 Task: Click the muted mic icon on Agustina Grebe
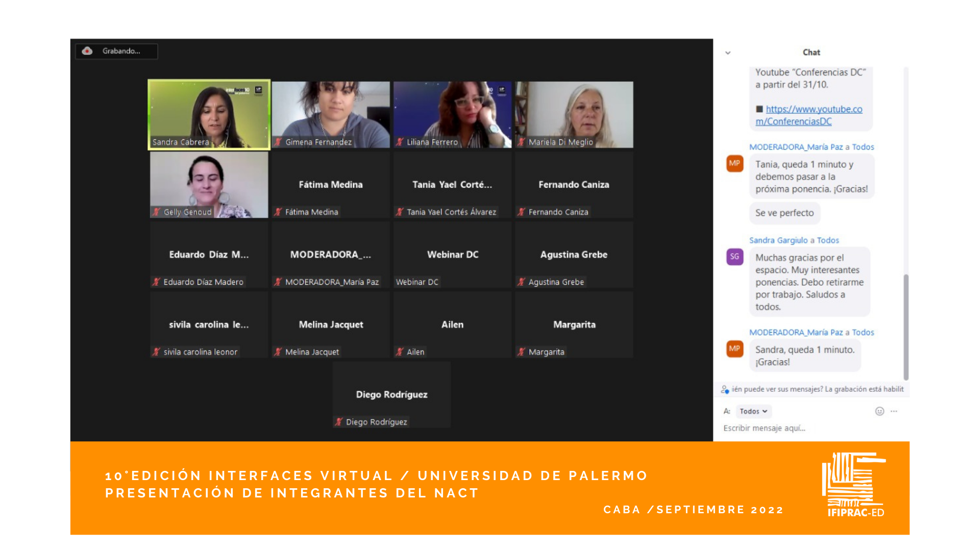[x=521, y=282]
